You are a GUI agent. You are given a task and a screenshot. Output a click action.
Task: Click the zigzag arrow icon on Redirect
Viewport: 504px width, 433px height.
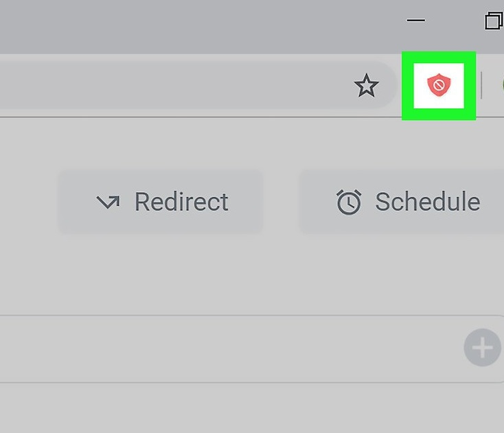(108, 202)
